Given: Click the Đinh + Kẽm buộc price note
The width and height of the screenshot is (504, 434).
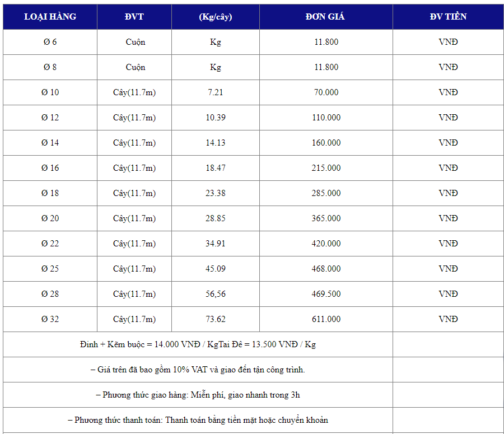Looking at the screenshot, I should point(198,344).
